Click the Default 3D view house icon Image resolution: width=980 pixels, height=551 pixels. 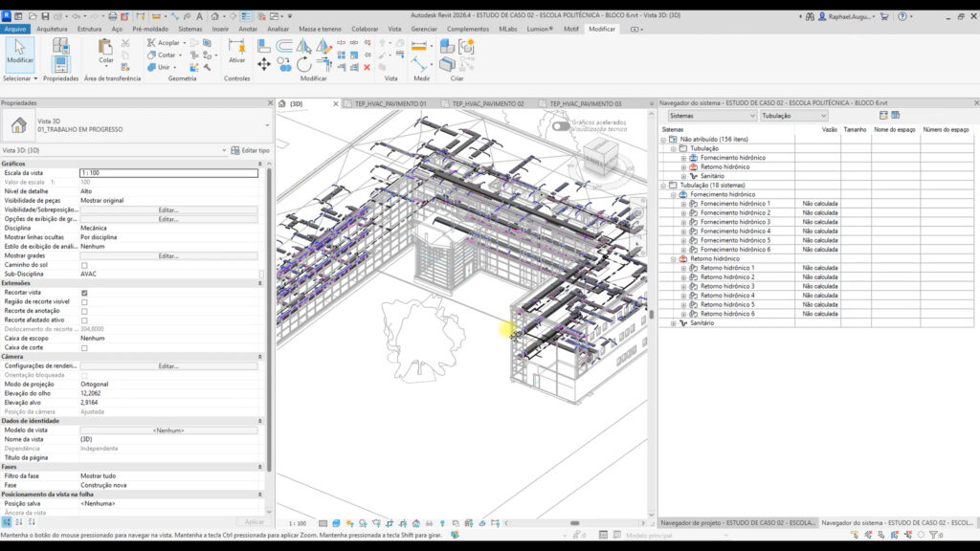(215, 16)
